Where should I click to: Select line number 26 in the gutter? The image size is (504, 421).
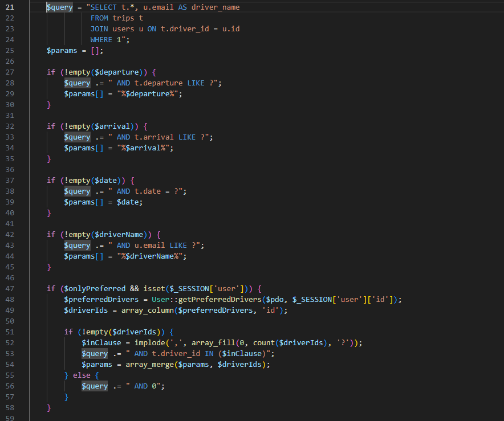click(10, 62)
